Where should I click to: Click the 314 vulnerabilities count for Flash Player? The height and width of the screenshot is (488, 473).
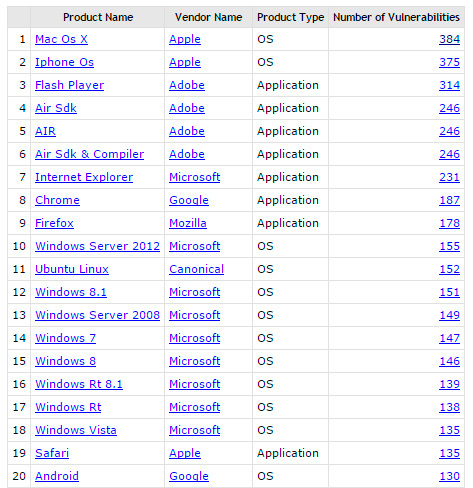click(449, 85)
